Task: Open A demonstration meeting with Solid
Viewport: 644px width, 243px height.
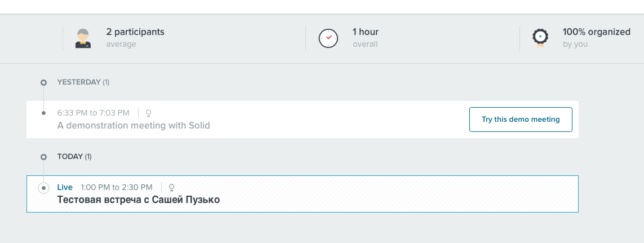Action: (x=134, y=125)
